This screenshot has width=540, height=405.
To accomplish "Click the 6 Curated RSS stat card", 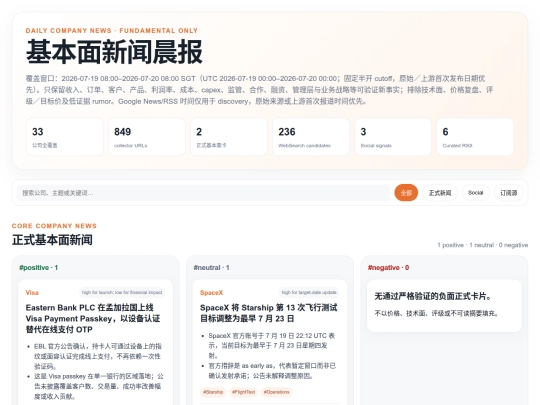I will pos(475,137).
